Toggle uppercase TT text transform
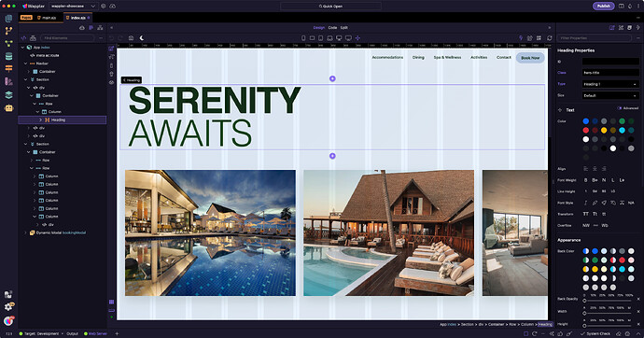This screenshot has width=644, height=338. (586, 214)
